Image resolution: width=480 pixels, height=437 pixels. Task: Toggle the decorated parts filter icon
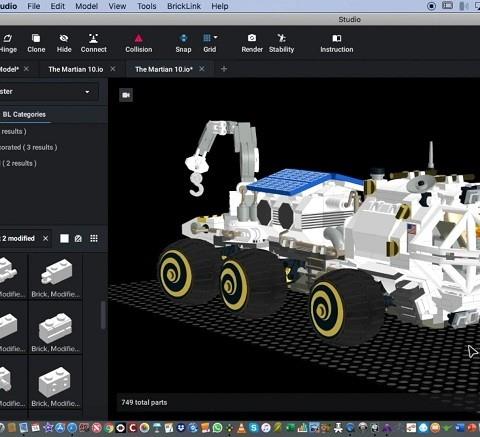[78, 238]
